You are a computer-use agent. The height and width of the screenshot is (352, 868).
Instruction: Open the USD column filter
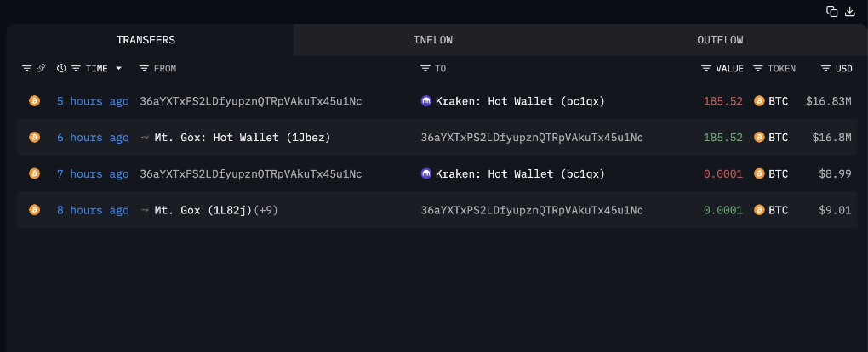825,68
